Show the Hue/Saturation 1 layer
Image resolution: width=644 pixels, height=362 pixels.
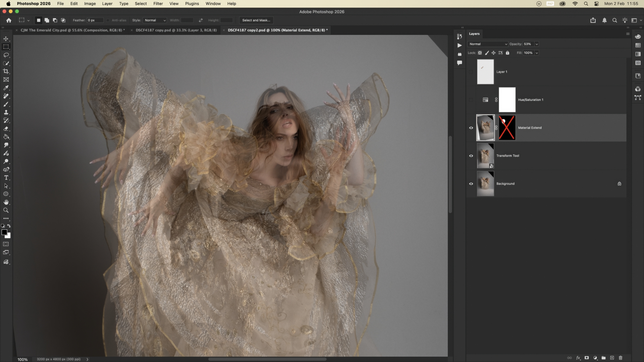click(x=471, y=100)
